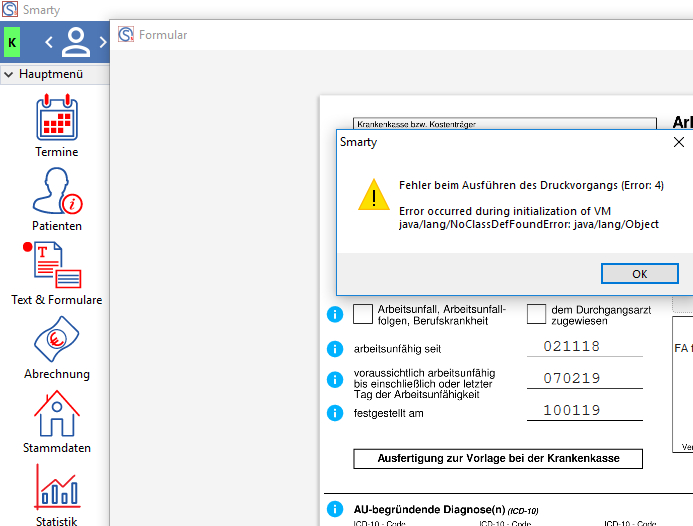This screenshot has height=526, width=693.
Task: Show info for Arbeitsunfall row
Action: [x=335, y=314]
